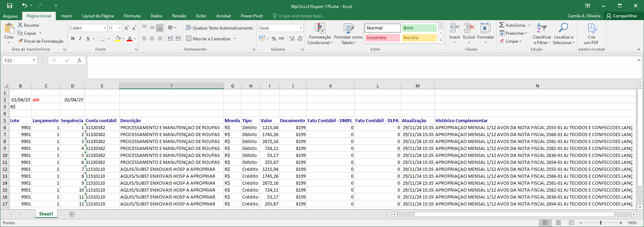This screenshot has width=644, height=227.
Task: Open Limpar clear menu
Action: [x=511, y=41]
